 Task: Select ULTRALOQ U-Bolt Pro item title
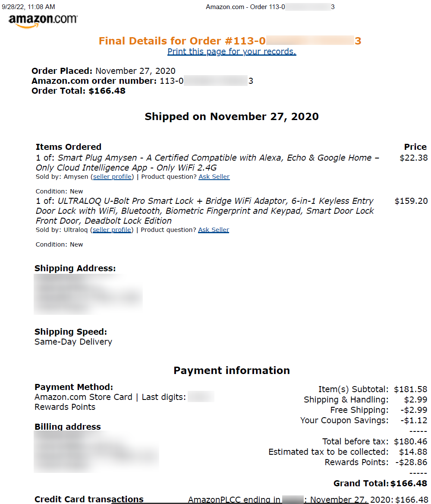[x=204, y=210]
